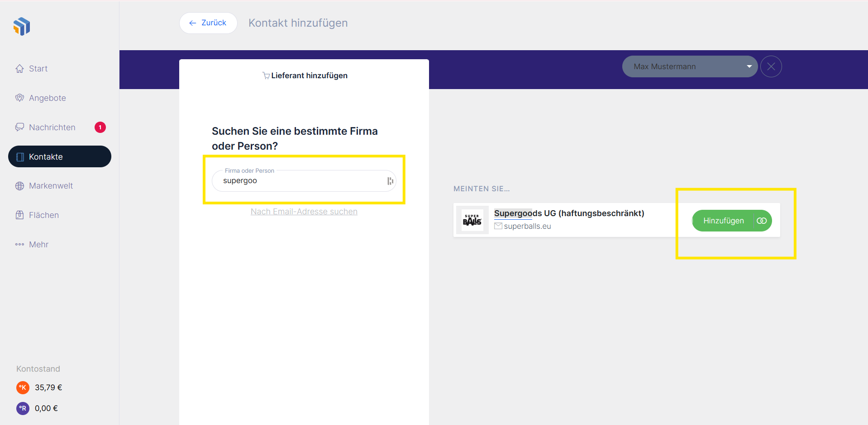Image resolution: width=868 pixels, height=425 pixels.
Task: Click the purple °R balance icon
Action: click(x=23, y=408)
